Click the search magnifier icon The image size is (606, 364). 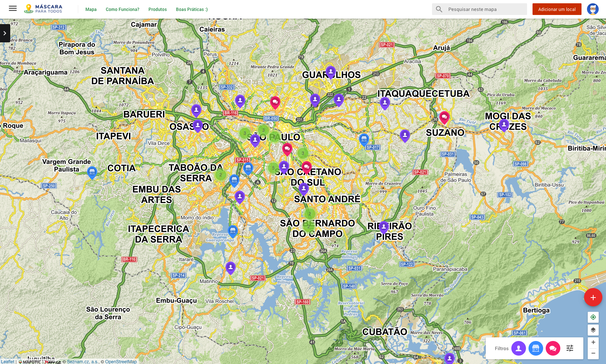tap(439, 9)
